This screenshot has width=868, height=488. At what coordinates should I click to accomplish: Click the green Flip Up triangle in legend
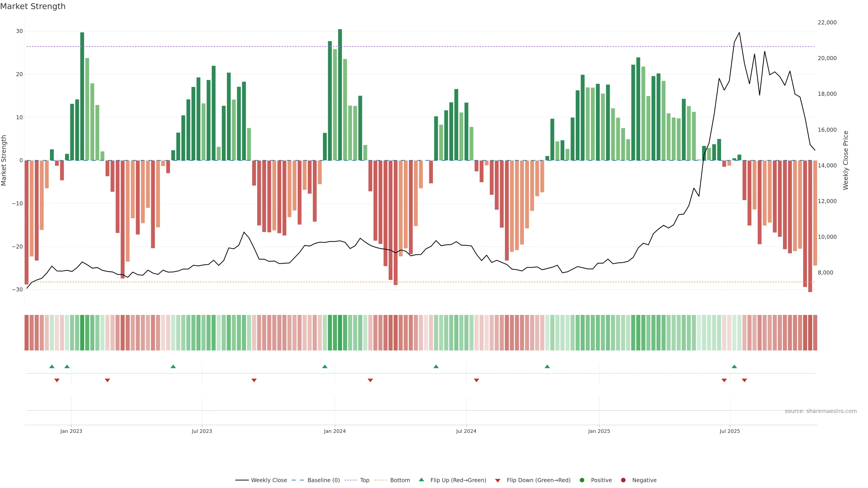click(421, 480)
